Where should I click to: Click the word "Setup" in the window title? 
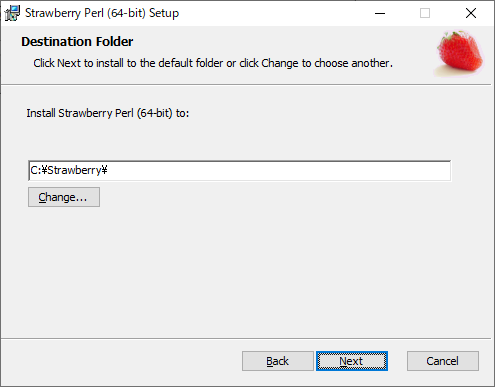[164, 13]
